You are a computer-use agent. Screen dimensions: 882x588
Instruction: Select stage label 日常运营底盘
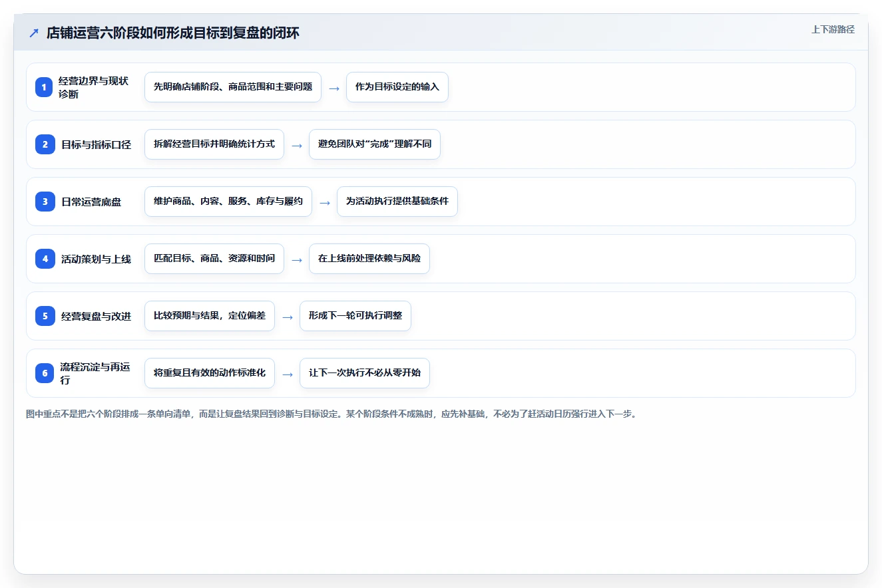coord(92,202)
